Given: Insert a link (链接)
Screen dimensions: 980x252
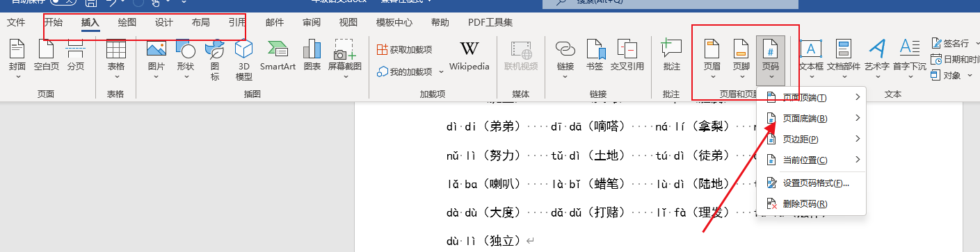Looking at the screenshot, I should [565, 58].
